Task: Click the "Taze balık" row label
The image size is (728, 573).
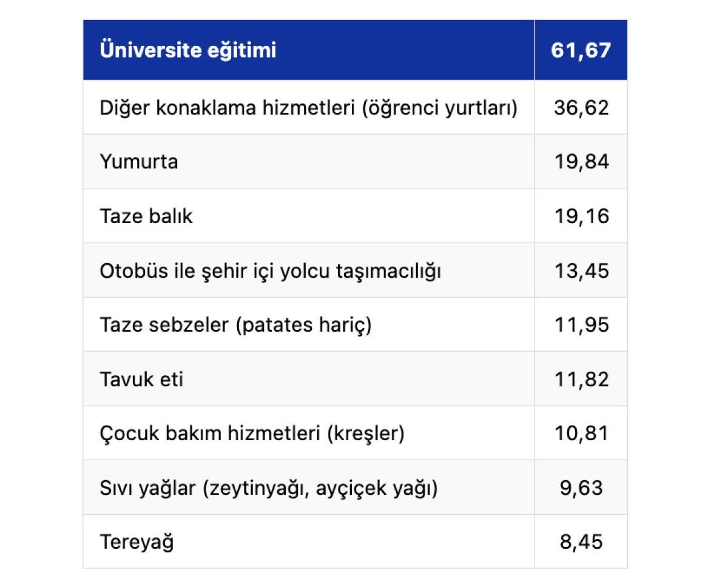Action: (x=146, y=216)
